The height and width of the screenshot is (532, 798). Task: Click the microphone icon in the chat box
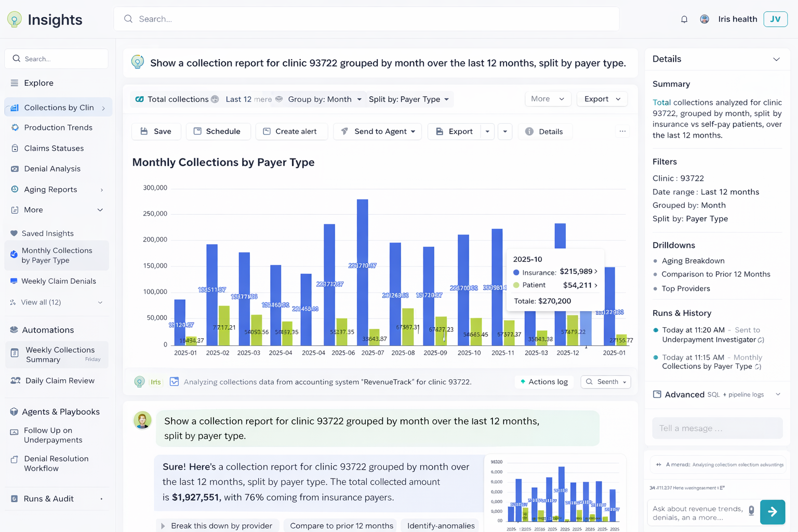(751, 510)
